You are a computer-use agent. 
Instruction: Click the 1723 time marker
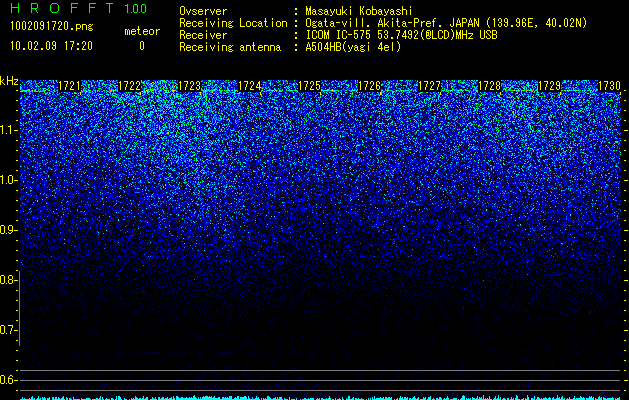(x=189, y=86)
